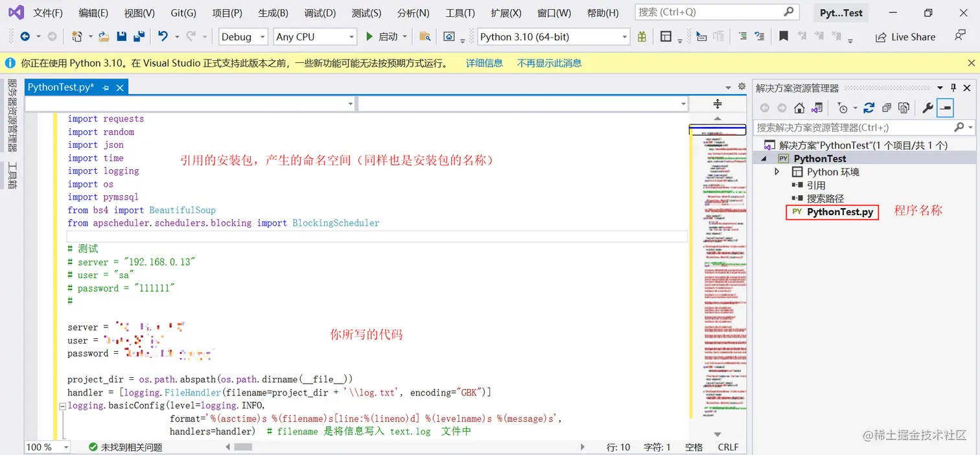Click the green Python environment package icon
This screenshot has width=980, height=455.
642,37
